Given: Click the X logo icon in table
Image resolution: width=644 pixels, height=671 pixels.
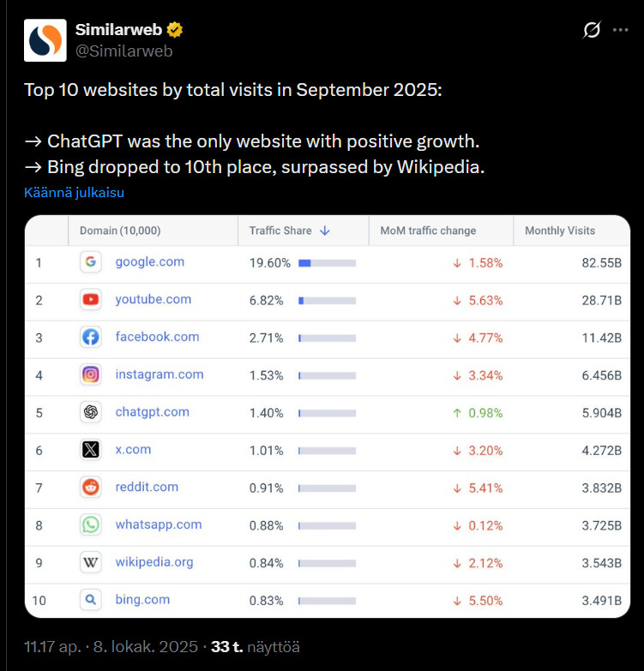Looking at the screenshot, I should [x=91, y=450].
